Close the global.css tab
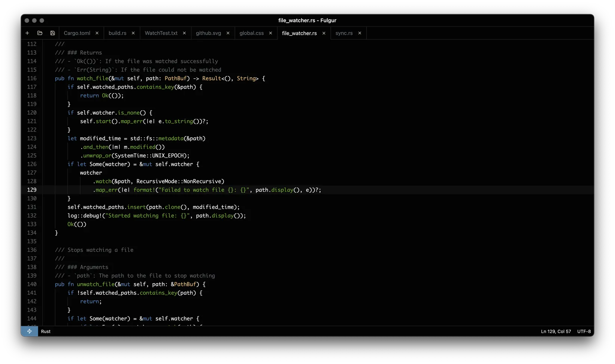Viewport: 615px width, 364px height. click(x=271, y=33)
